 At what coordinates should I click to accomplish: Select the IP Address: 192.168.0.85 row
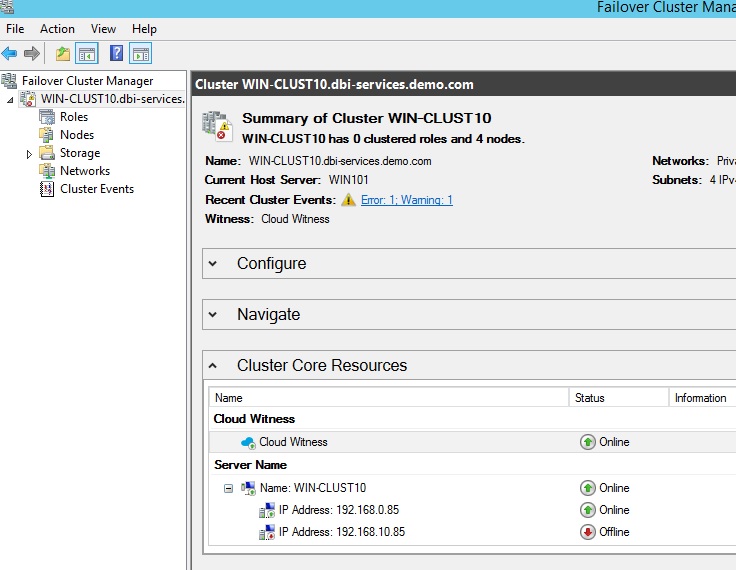(x=472, y=510)
